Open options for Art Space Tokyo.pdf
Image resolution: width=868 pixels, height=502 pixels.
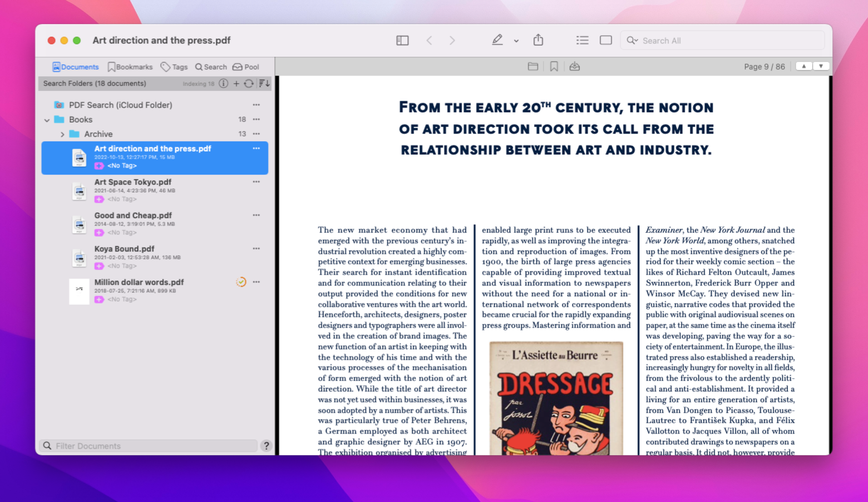tap(256, 181)
